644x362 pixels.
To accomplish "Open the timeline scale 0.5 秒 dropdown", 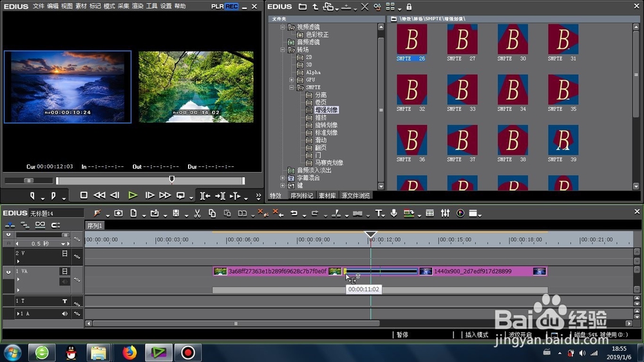I will tap(63, 243).
